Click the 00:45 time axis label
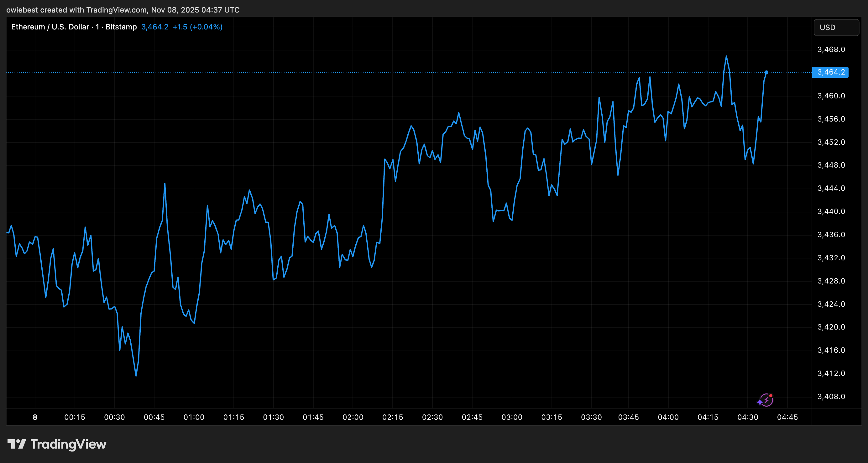The height and width of the screenshot is (463, 868). pos(154,417)
